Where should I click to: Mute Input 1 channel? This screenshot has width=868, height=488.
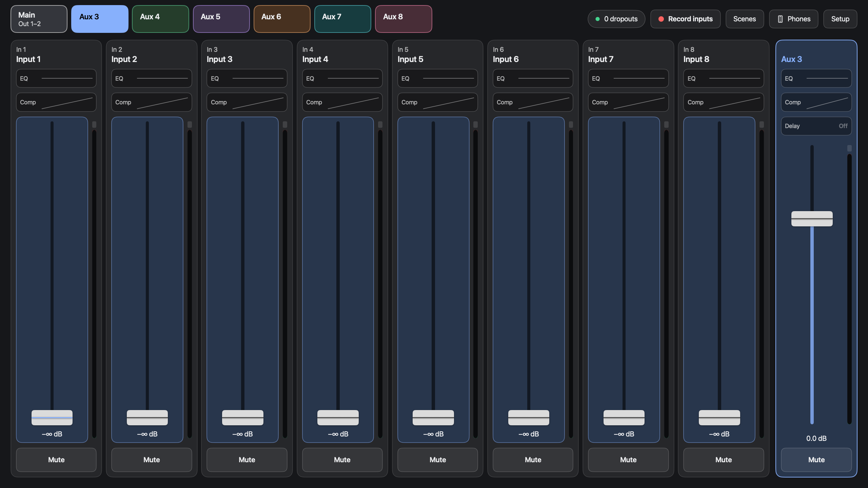coord(56,460)
